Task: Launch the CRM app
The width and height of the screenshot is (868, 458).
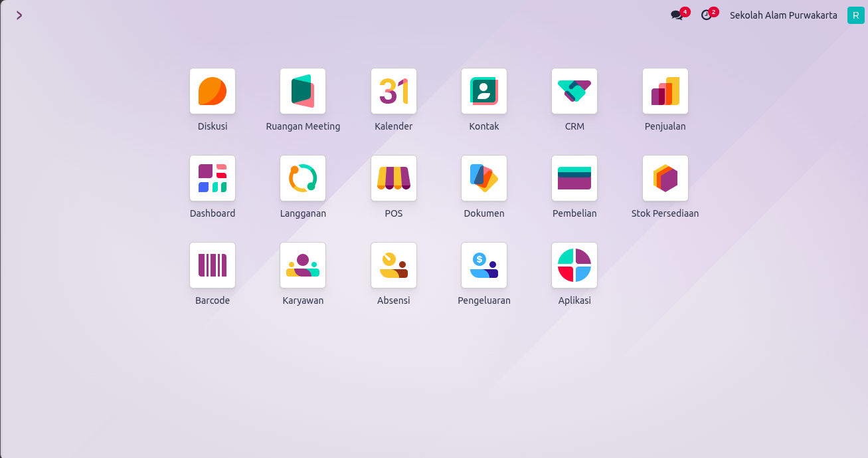Action: coord(574,91)
